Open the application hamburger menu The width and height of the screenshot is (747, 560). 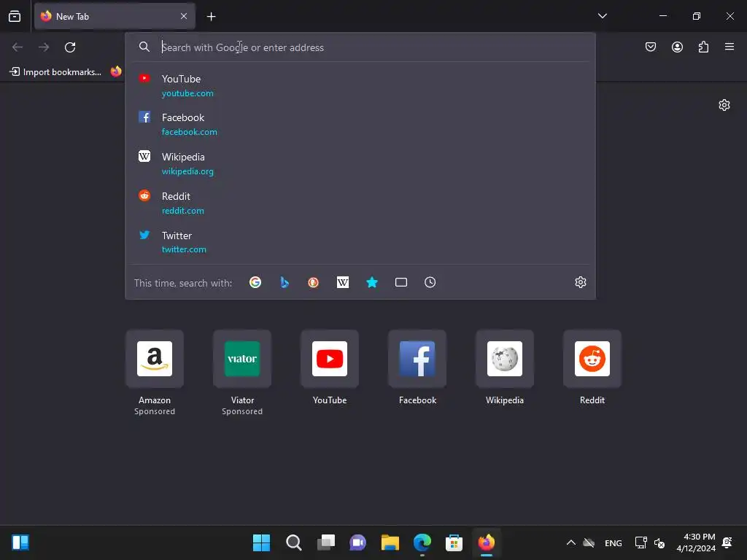(x=729, y=47)
